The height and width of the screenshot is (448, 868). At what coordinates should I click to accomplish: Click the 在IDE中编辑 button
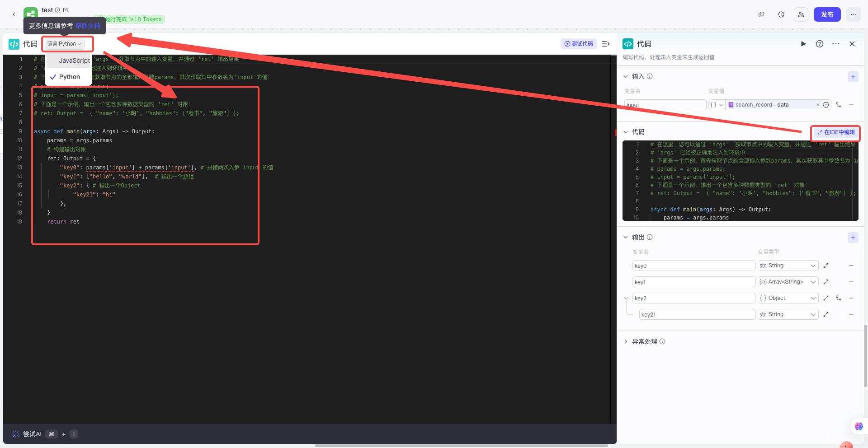[x=835, y=132]
